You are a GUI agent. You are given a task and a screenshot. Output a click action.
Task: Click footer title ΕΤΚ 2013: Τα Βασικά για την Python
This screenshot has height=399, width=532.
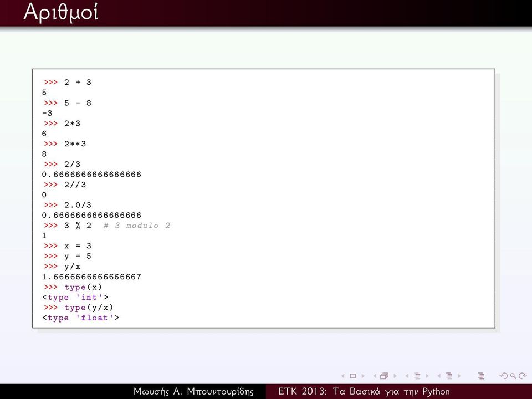[364, 392]
